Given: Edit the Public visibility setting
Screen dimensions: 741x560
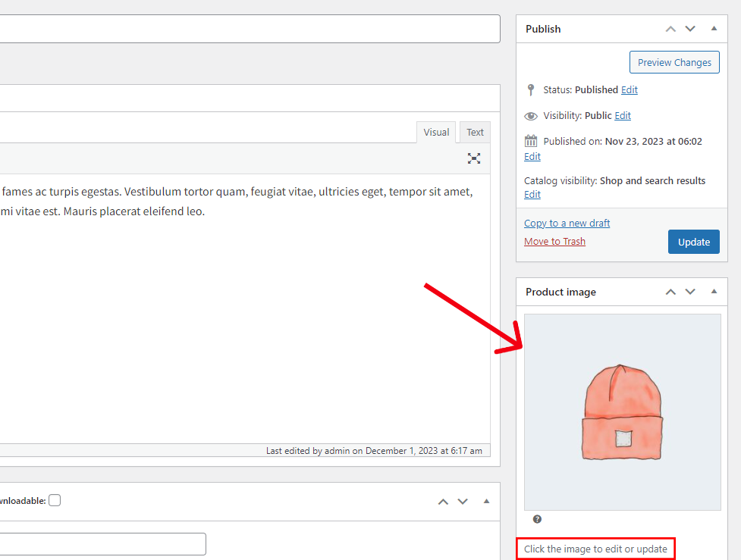Looking at the screenshot, I should [x=623, y=116].
